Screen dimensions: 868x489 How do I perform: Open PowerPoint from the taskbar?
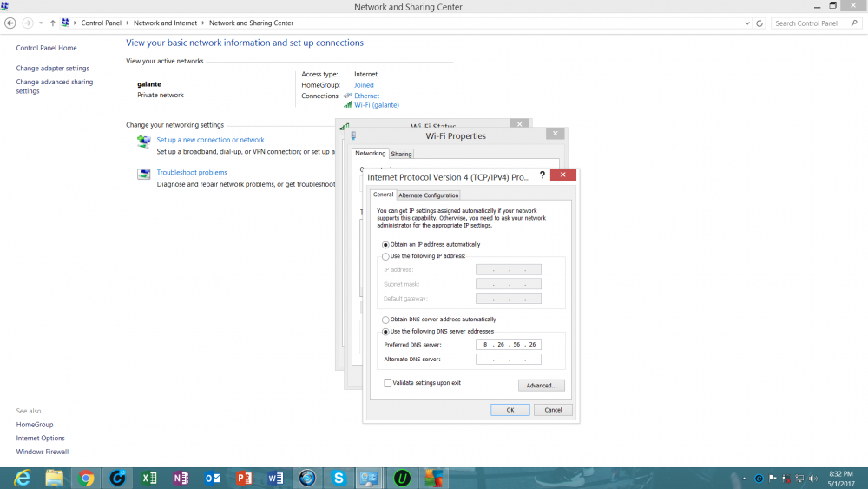point(244,478)
